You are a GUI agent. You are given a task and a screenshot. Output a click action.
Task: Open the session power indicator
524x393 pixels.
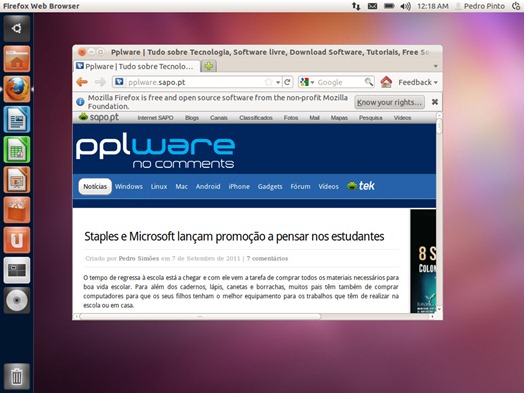click(x=516, y=6)
